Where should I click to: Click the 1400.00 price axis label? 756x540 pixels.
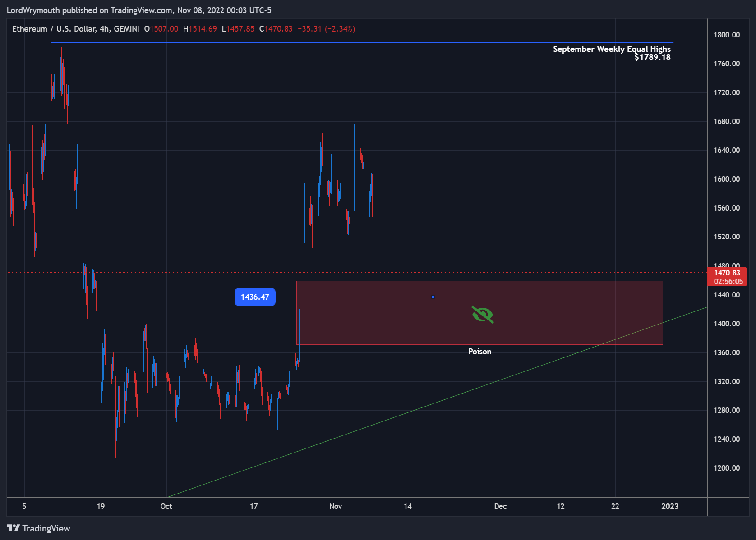[x=727, y=324]
